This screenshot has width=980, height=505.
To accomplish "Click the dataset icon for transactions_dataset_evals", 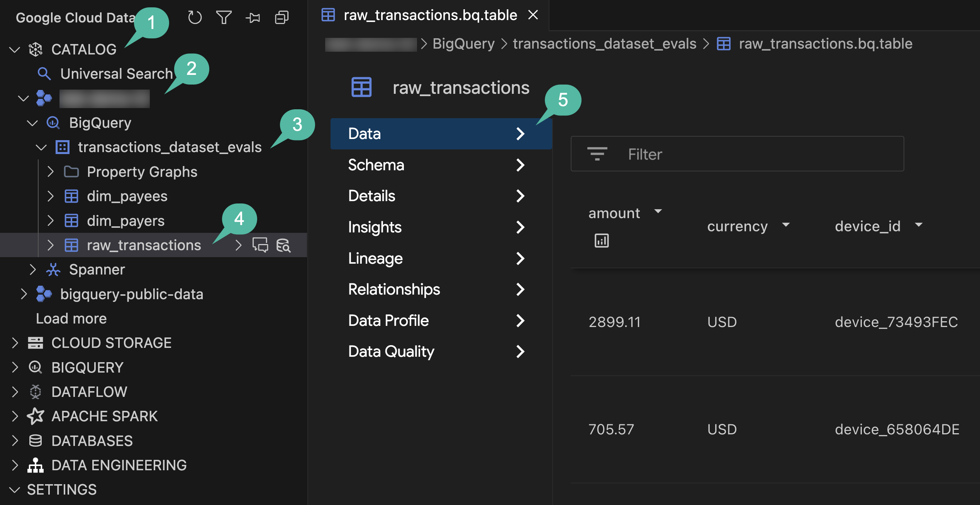I will pos(62,147).
